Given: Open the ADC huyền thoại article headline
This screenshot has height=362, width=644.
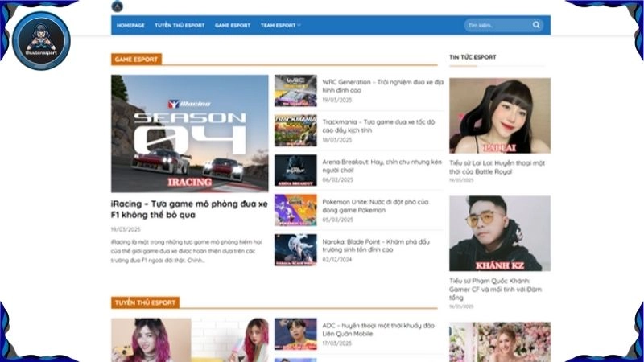Looking at the screenshot, I should point(378,329).
